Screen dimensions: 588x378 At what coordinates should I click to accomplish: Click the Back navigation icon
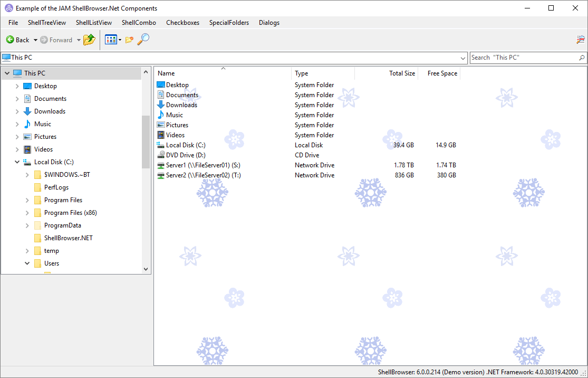pos(11,40)
